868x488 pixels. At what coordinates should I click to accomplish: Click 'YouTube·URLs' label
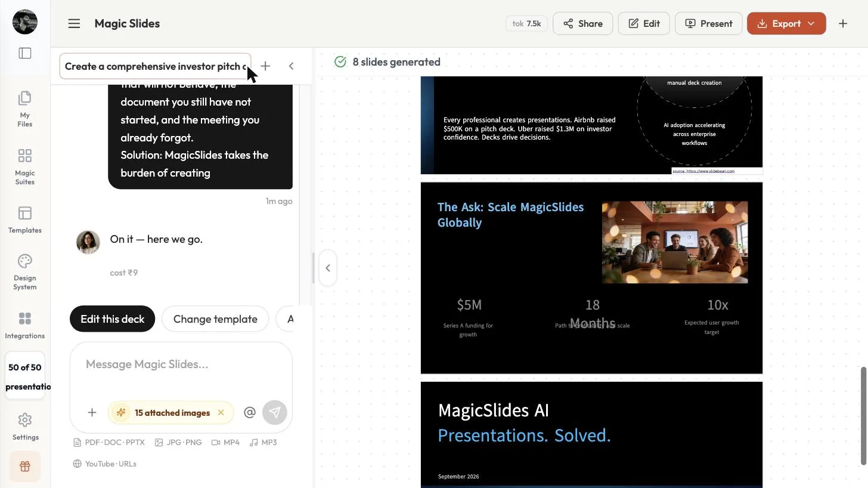105,464
